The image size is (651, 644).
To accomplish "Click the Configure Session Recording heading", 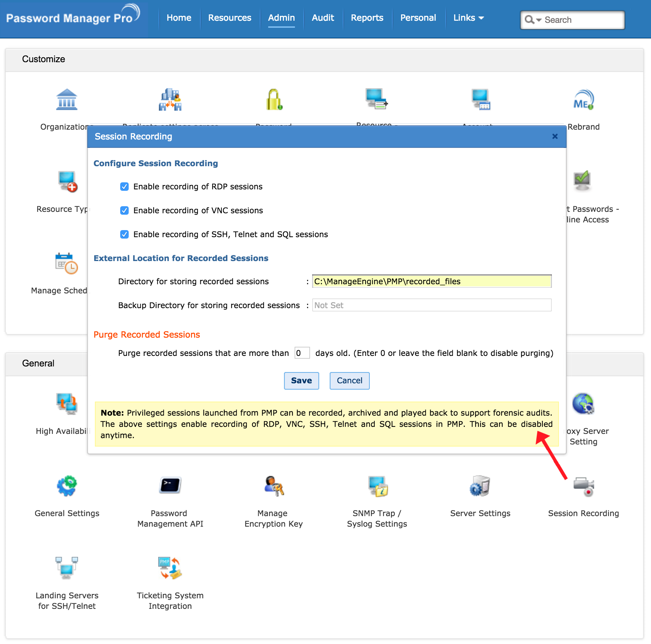I will pos(156,163).
